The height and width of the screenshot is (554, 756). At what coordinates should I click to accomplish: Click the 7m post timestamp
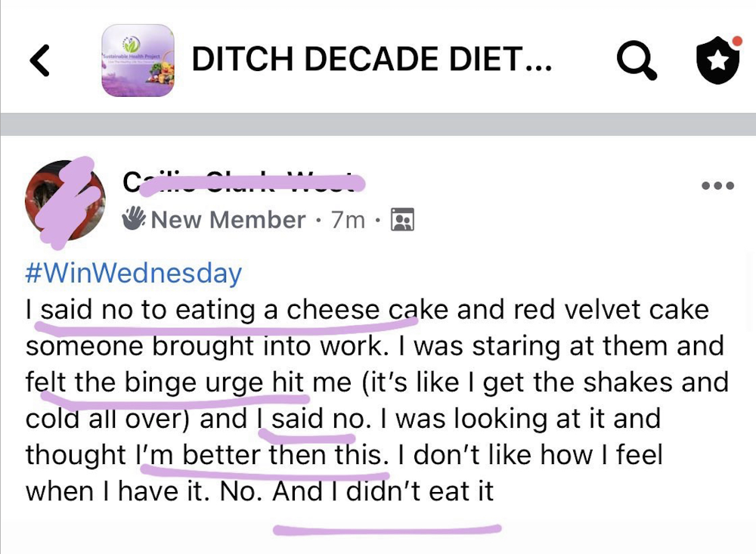coord(348,220)
